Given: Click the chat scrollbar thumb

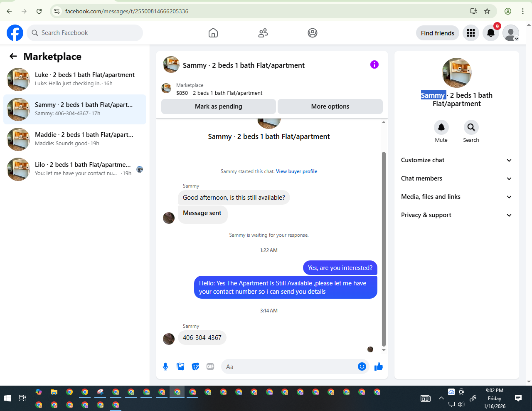Looking at the screenshot, I should point(384,249).
